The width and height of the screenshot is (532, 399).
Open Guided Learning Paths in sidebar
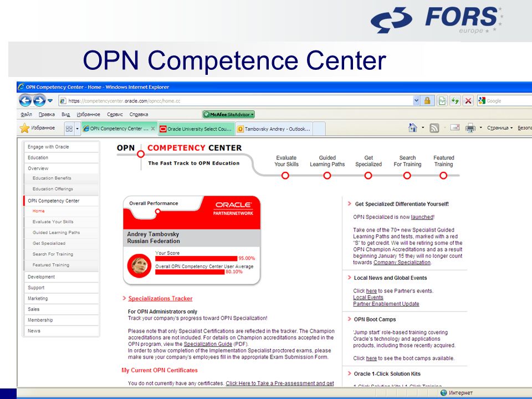(61, 232)
